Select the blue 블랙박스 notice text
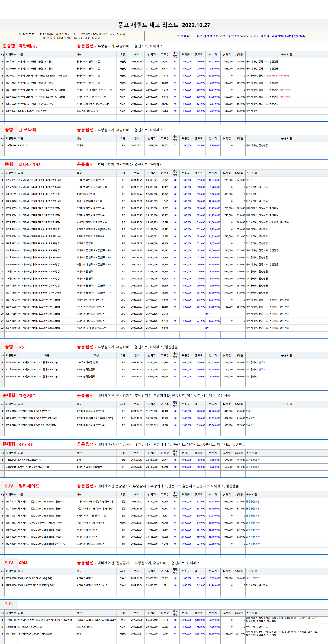 [242, 36]
